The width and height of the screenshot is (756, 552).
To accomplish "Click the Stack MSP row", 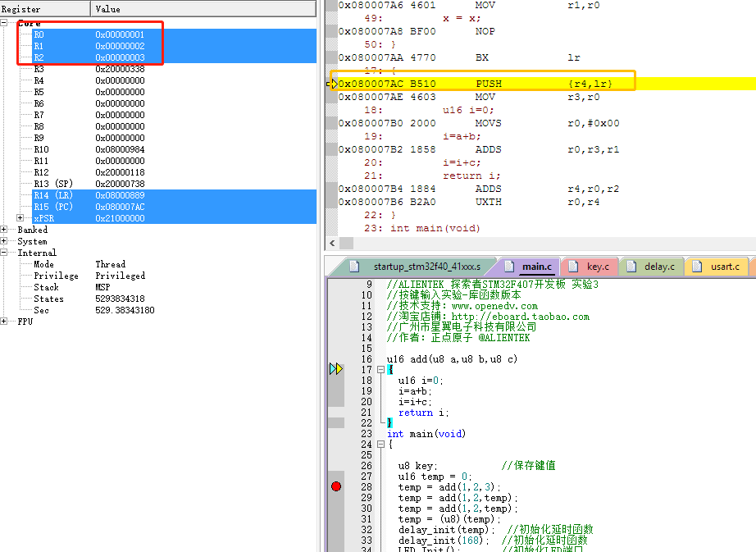I will (174, 287).
